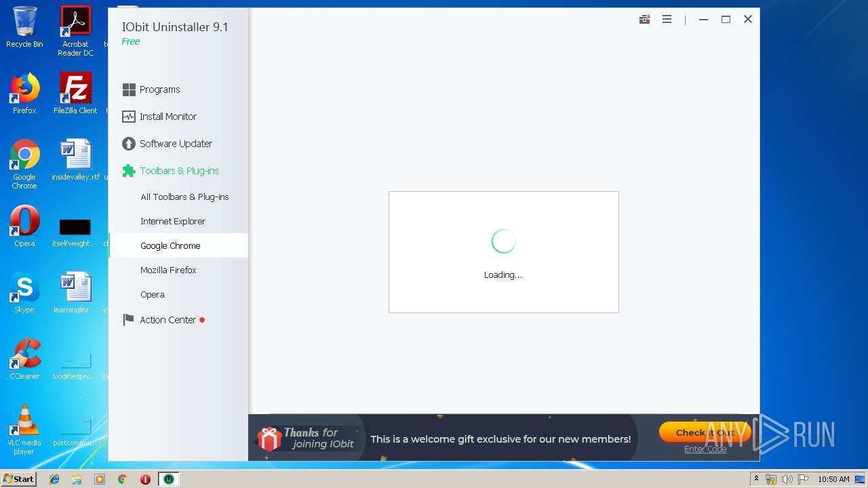The height and width of the screenshot is (488, 868).
Task: Click IObit Uninstaller 9.1 title
Action: (x=175, y=27)
